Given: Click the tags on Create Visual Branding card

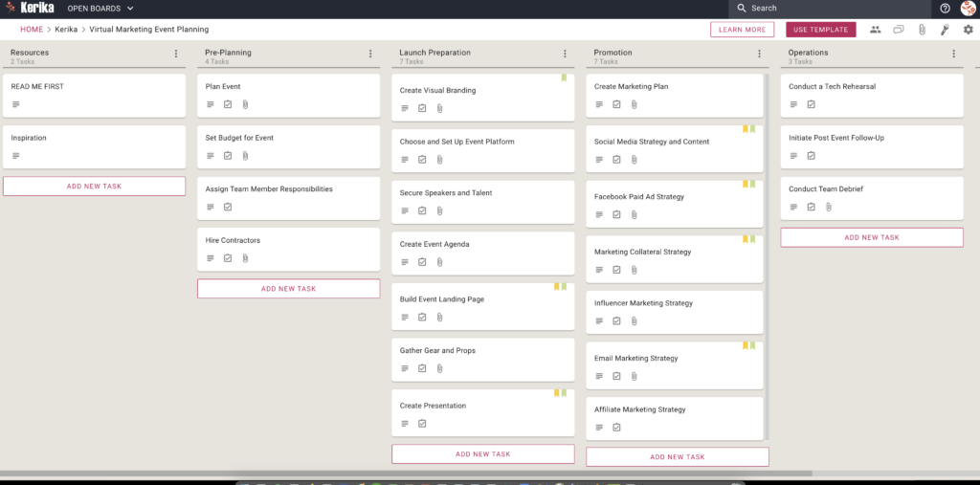Looking at the screenshot, I should click(564, 78).
